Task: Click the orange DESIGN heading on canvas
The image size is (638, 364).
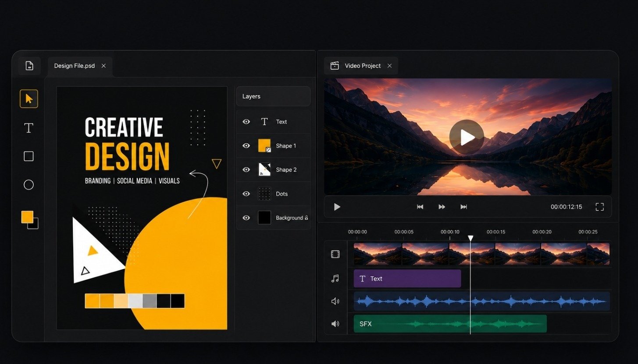Action: [127, 156]
